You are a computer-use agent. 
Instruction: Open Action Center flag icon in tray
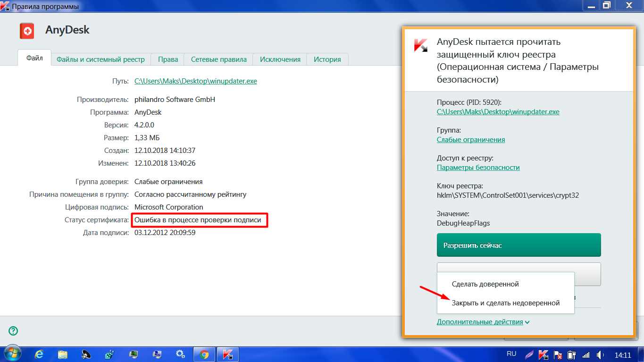point(557,354)
